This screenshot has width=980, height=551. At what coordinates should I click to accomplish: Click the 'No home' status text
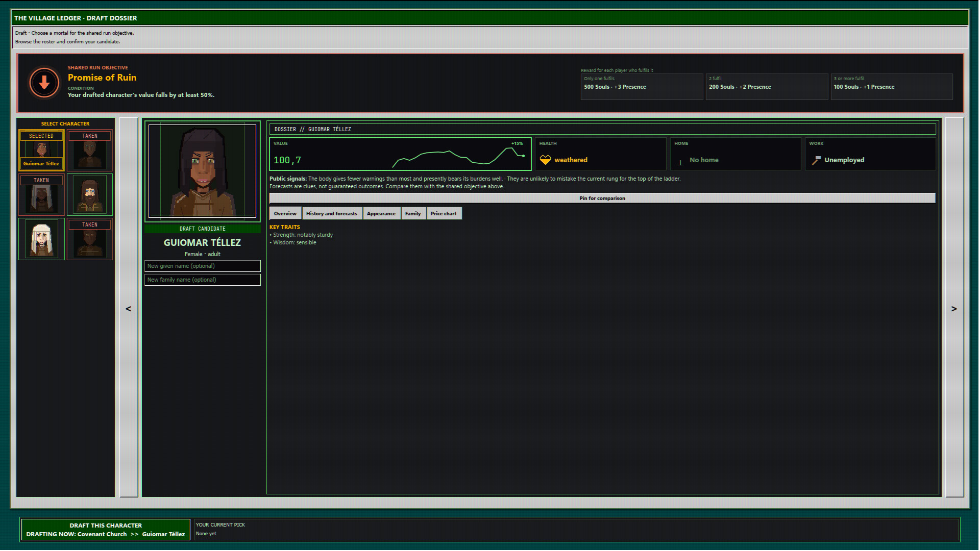tap(704, 160)
